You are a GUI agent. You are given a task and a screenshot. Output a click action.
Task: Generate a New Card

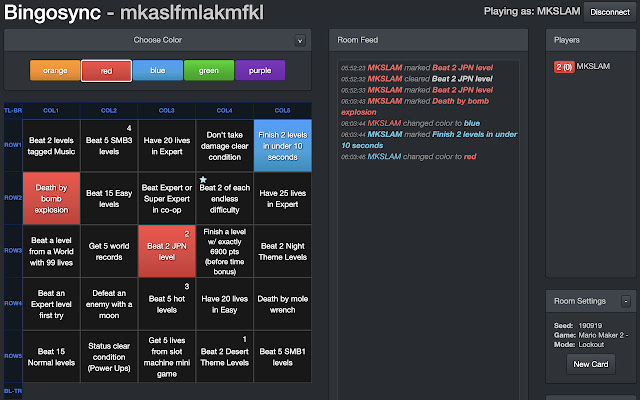pos(590,362)
